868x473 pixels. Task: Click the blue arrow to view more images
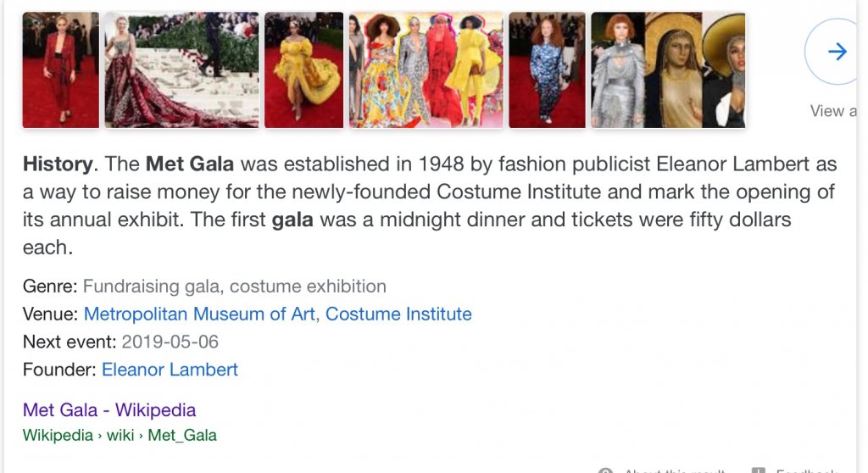click(837, 53)
